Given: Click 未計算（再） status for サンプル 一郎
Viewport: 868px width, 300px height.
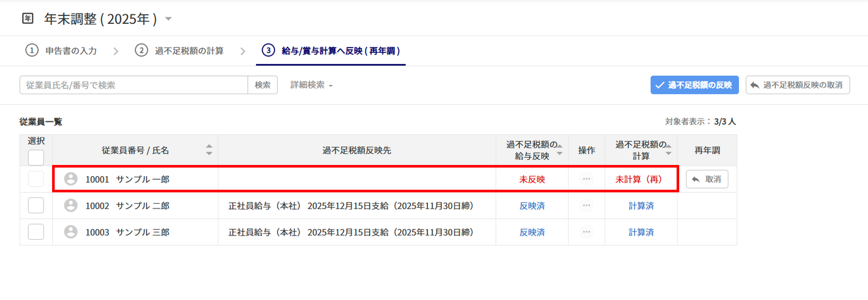Looking at the screenshot, I should (638, 179).
